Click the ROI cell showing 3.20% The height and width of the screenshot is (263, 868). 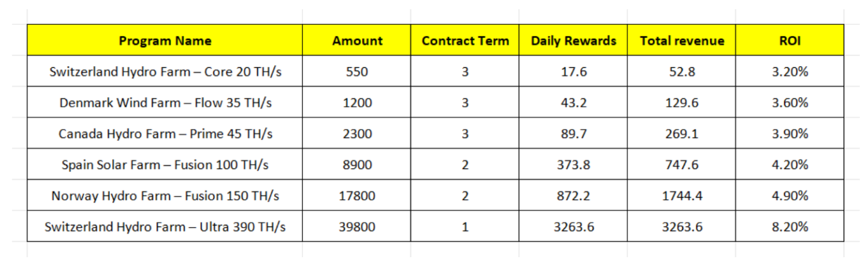[790, 72]
